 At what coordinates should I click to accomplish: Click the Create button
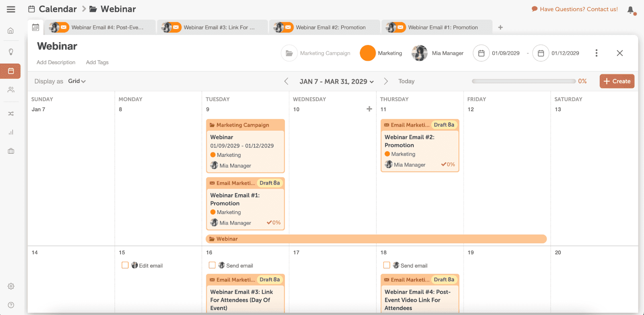tap(617, 81)
